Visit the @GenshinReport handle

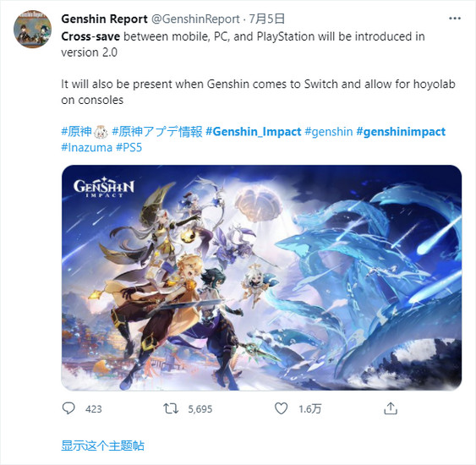[195, 19]
